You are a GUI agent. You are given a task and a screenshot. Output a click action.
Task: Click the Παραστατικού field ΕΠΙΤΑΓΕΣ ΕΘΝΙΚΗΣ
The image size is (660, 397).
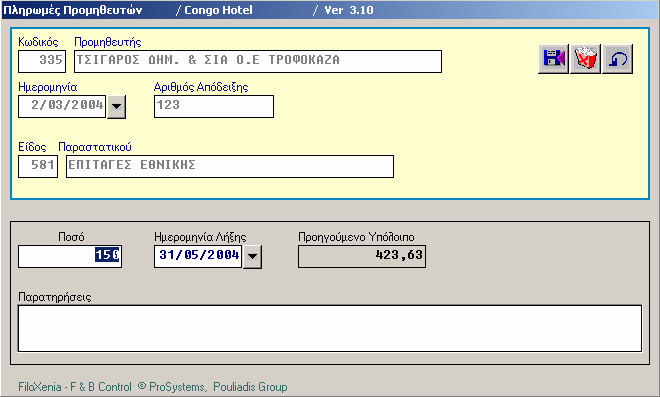tap(230, 166)
